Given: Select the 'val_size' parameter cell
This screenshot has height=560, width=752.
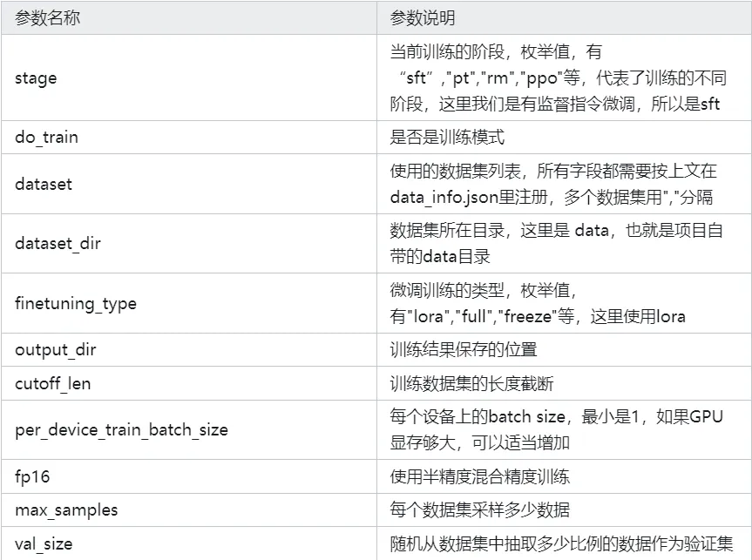Looking at the screenshot, I should pos(189,543).
